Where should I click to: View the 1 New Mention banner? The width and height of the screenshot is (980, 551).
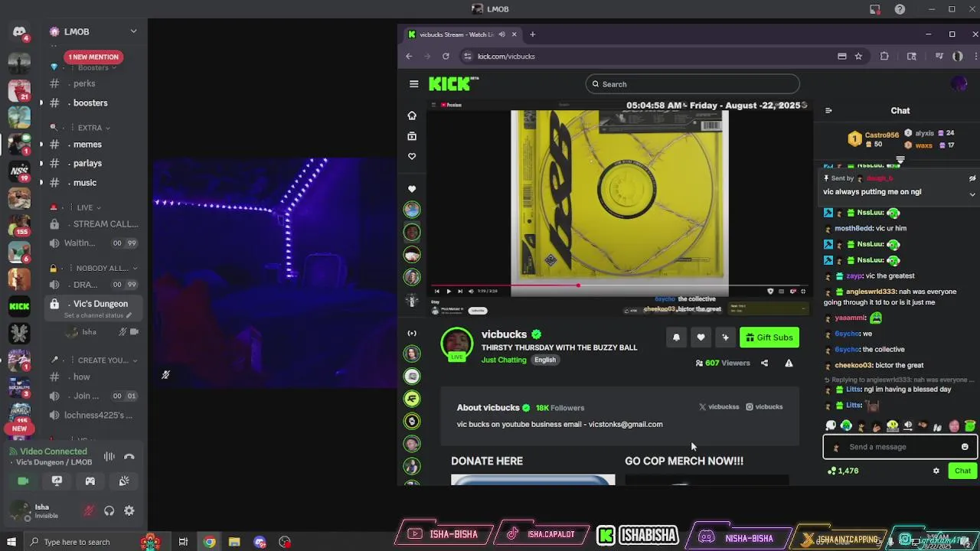(x=93, y=57)
